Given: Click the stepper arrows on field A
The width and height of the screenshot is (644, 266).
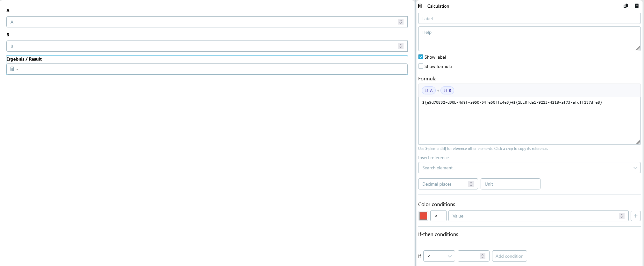Looking at the screenshot, I should (401, 22).
